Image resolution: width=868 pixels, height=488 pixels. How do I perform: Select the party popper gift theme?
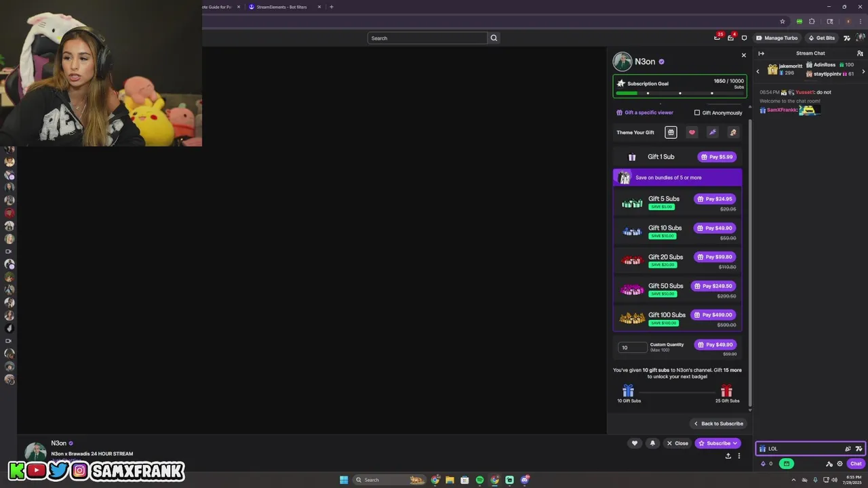point(712,132)
